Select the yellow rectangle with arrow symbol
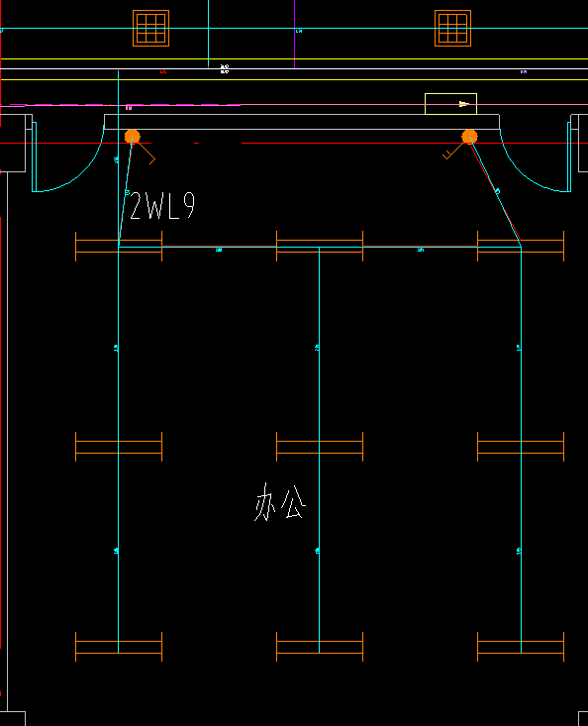 click(450, 104)
